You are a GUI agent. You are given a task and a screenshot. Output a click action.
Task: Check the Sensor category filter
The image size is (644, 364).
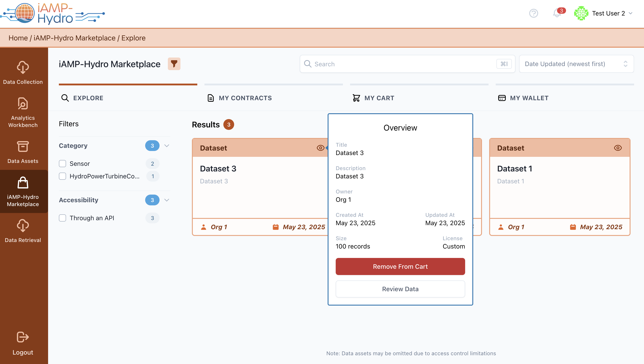pos(62,164)
